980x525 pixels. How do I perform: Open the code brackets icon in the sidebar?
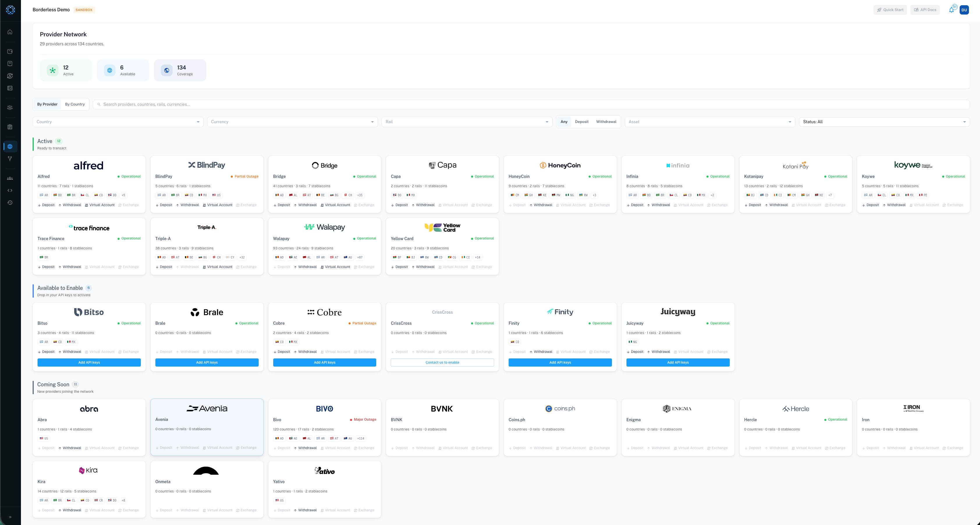coord(10,190)
